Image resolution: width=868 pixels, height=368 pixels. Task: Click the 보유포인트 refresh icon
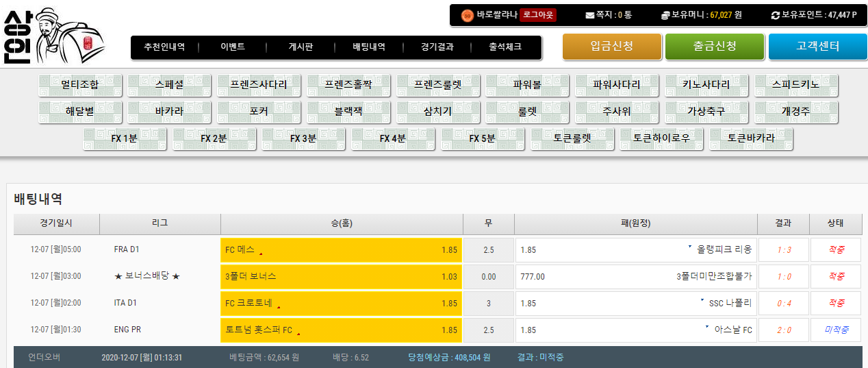click(775, 15)
